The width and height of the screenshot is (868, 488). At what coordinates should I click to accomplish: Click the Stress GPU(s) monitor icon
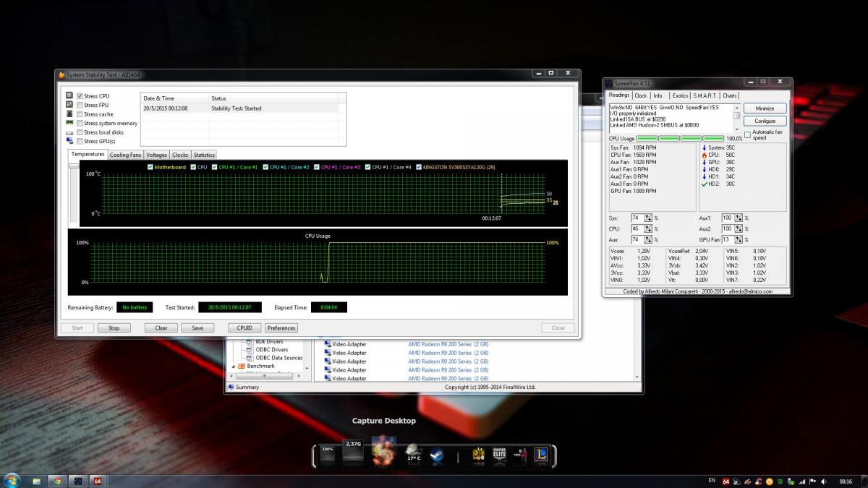click(x=69, y=142)
